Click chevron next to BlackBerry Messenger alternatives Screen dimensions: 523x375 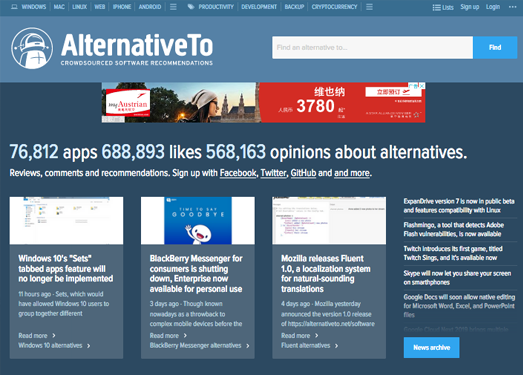click(247, 346)
